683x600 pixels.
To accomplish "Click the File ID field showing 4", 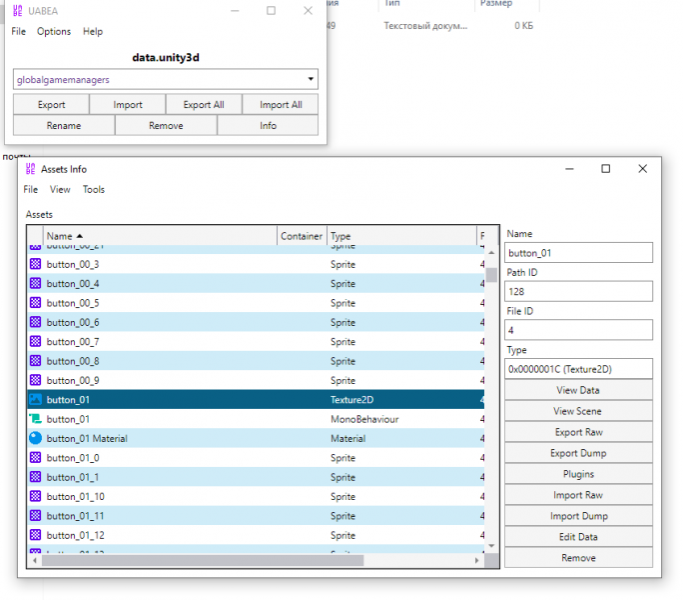I will pos(578,330).
